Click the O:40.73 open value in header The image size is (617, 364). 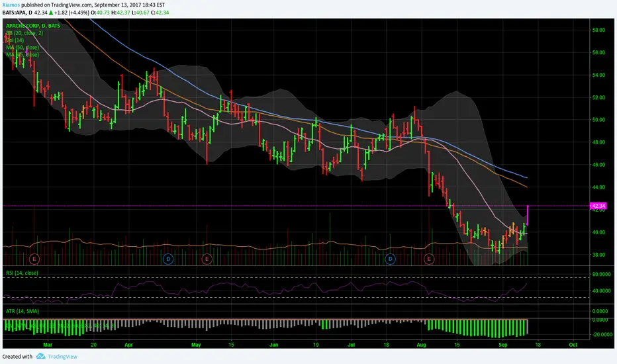pos(100,13)
